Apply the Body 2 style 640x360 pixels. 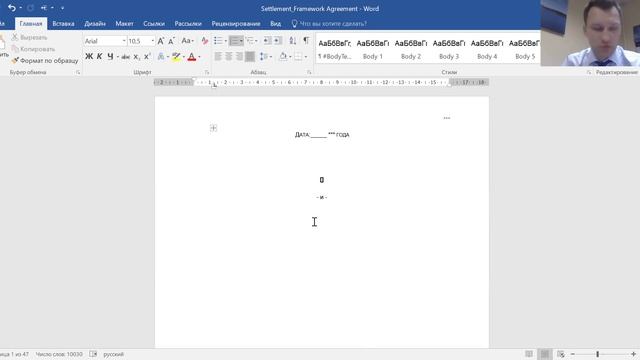(x=411, y=49)
